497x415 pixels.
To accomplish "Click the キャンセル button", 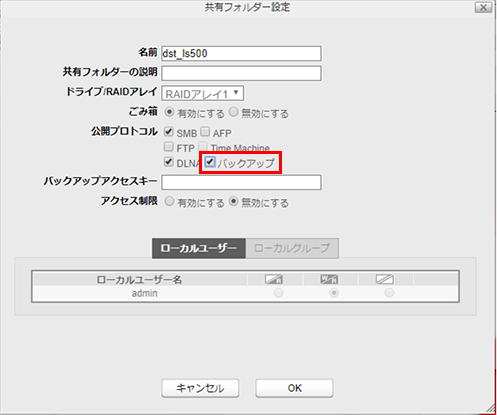I will (200, 388).
